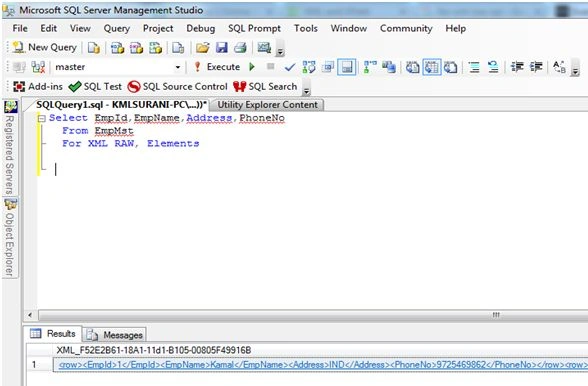588x386 pixels.
Task: Open the File menu
Action: [x=20, y=29]
